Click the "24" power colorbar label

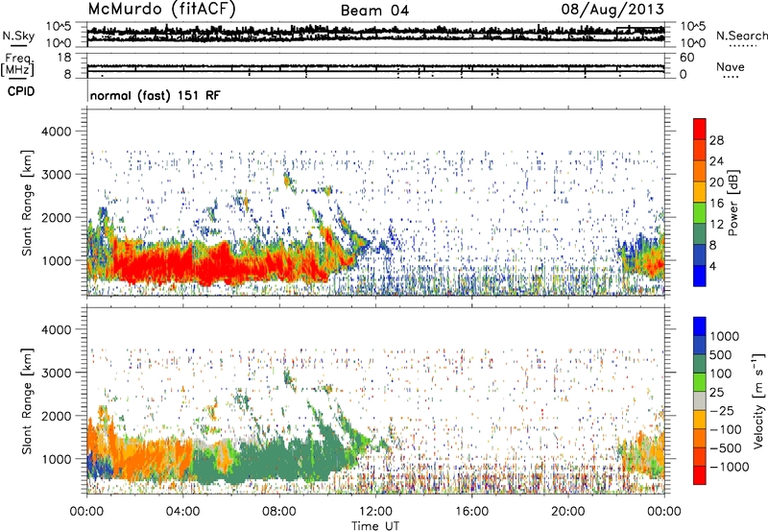pyautogui.click(x=716, y=161)
